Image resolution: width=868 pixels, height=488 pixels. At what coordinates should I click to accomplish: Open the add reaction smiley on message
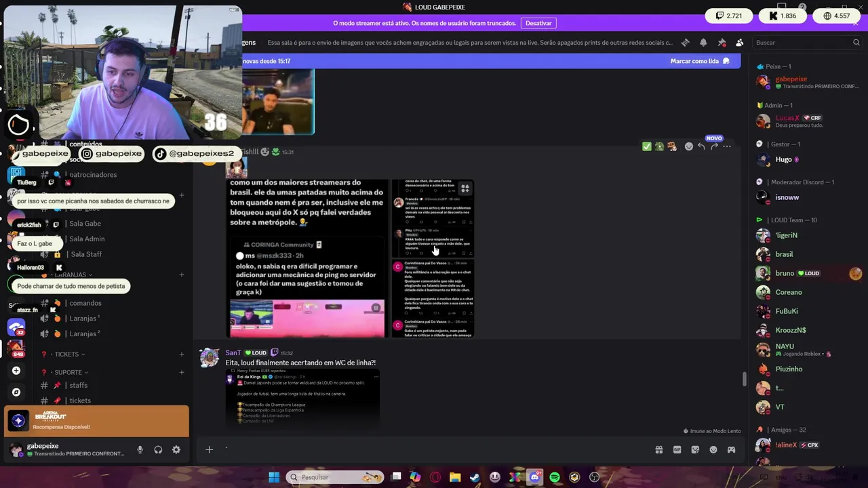pyautogui.click(x=688, y=146)
